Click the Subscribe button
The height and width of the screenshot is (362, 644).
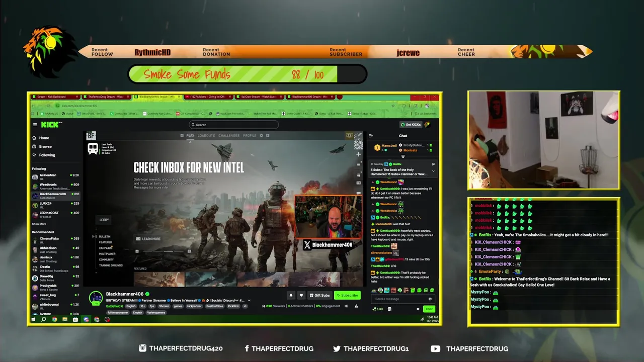coord(347,295)
